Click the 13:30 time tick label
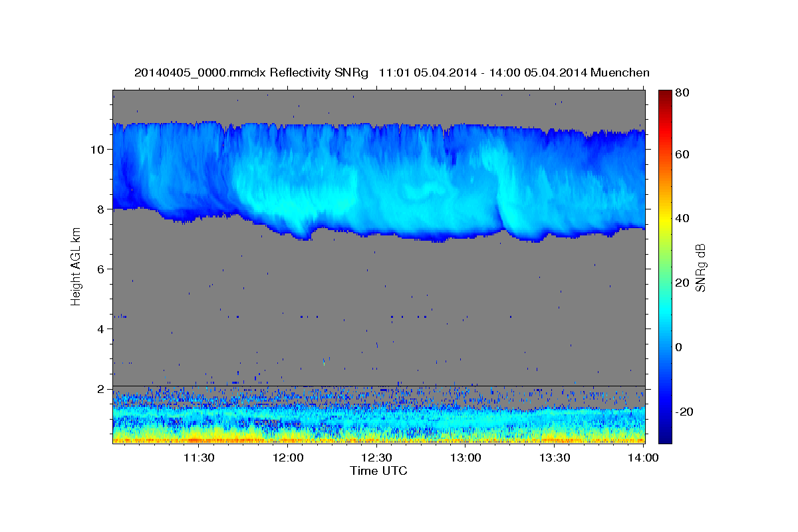The height and width of the screenshot is (532, 798). [555, 458]
